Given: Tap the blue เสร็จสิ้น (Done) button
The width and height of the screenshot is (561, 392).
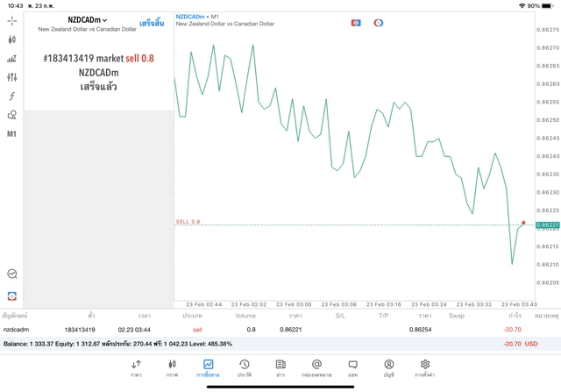Looking at the screenshot, I should 151,23.
